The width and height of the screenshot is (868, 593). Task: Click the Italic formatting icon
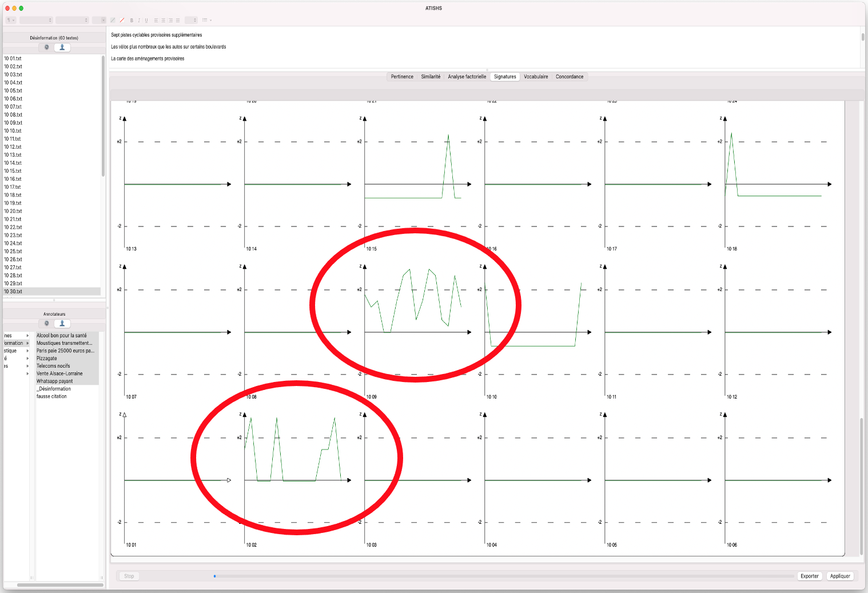(x=139, y=20)
